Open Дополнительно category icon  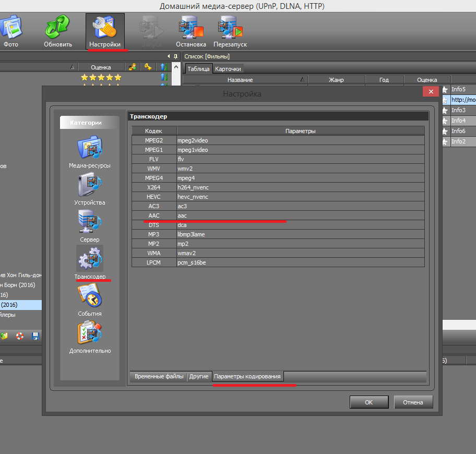pos(90,333)
